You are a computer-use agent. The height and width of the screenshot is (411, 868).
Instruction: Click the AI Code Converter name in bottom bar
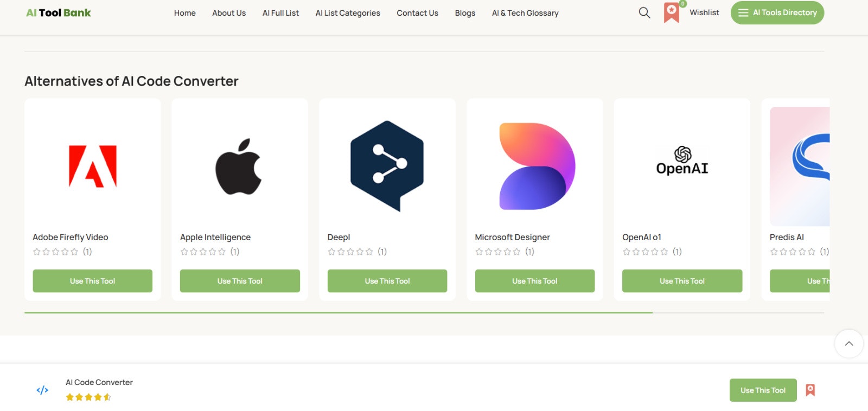coord(99,382)
